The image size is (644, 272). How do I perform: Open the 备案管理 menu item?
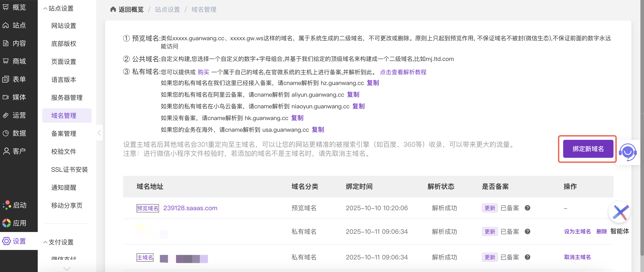pos(64,134)
